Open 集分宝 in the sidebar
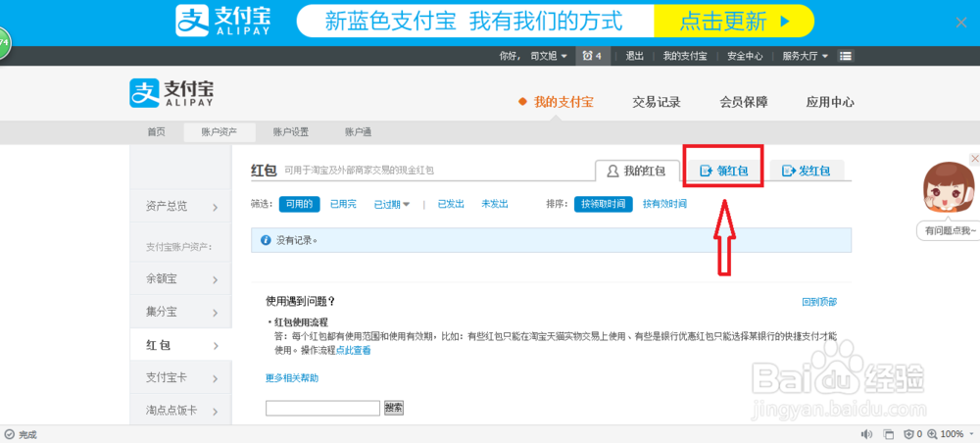980x443 pixels. coord(180,311)
